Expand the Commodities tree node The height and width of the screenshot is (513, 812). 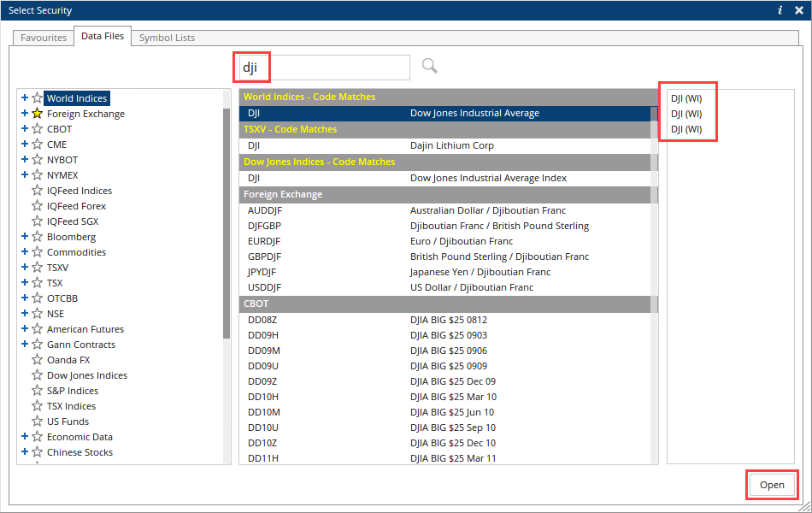tap(24, 251)
